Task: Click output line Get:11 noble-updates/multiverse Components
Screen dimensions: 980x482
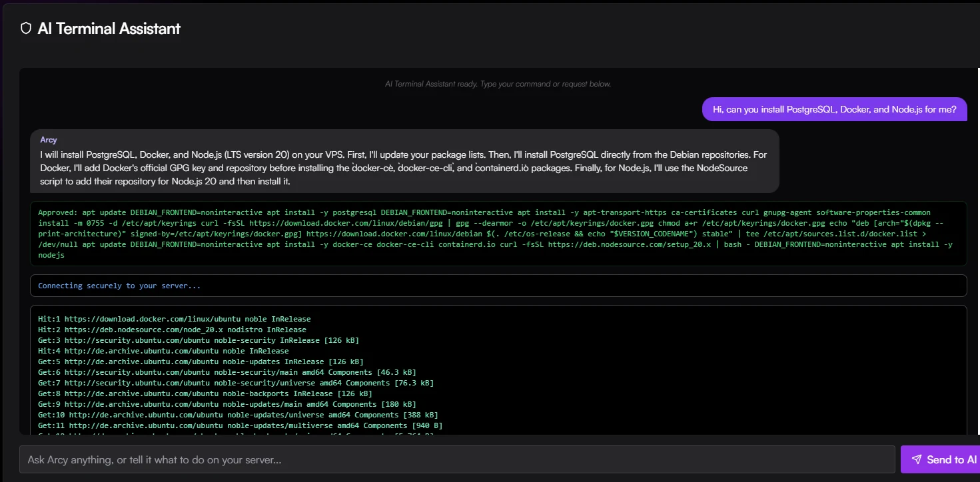Action: (x=241, y=425)
